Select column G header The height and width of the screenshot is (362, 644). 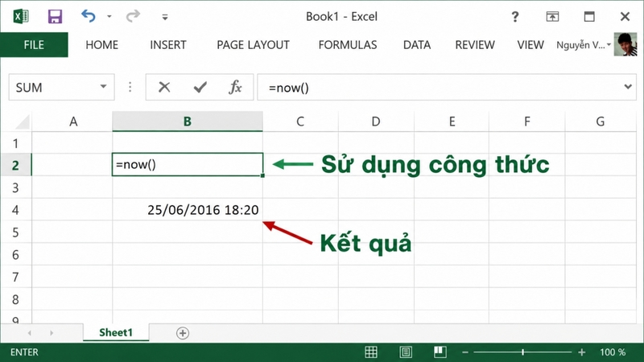coord(600,121)
